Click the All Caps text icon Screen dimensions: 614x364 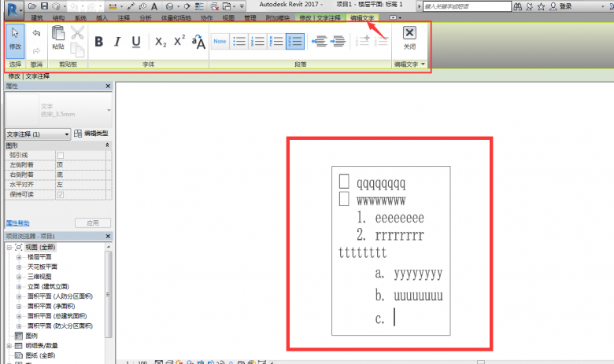coord(198,42)
